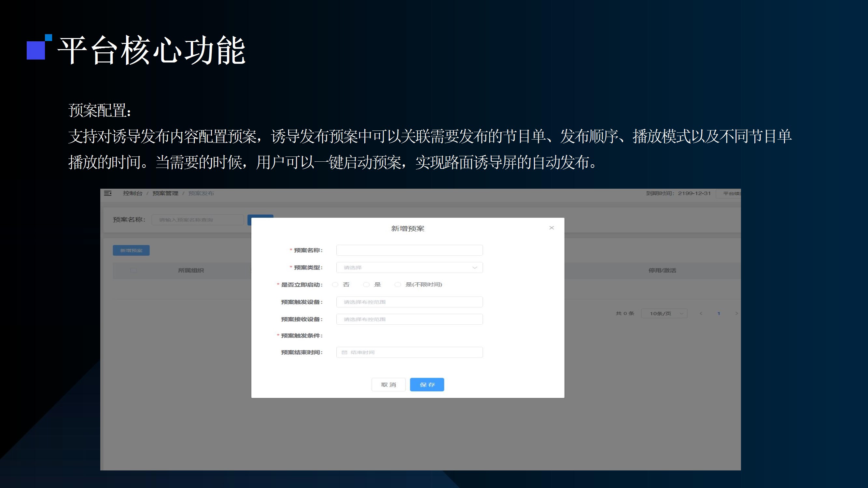The image size is (868, 488).
Task: Click the 取消 button
Action: click(388, 385)
